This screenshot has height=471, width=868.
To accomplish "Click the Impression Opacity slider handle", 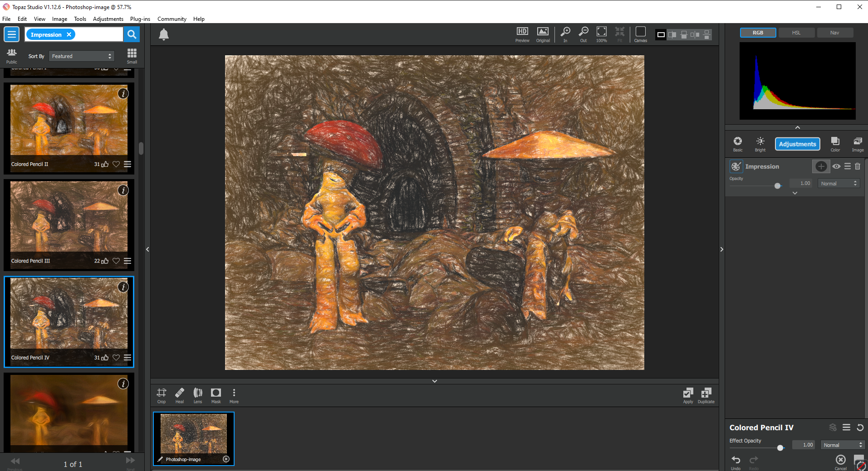I will tap(778, 186).
